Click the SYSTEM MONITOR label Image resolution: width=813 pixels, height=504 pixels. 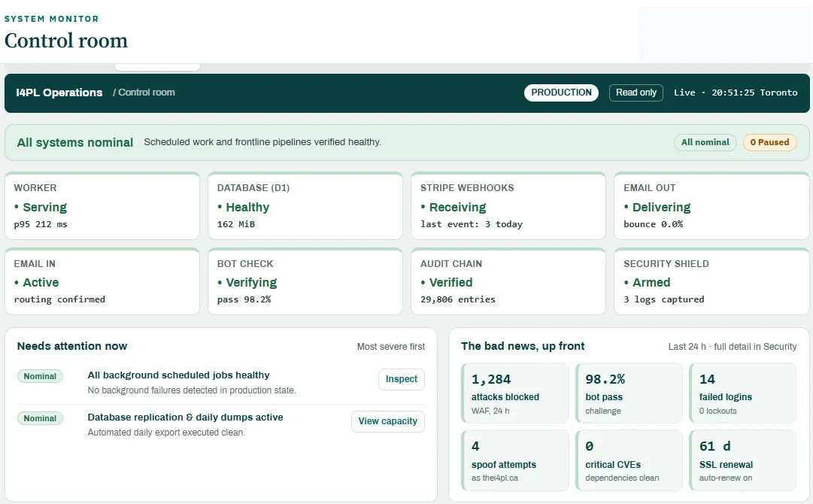pyautogui.click(x=51, y=19)
